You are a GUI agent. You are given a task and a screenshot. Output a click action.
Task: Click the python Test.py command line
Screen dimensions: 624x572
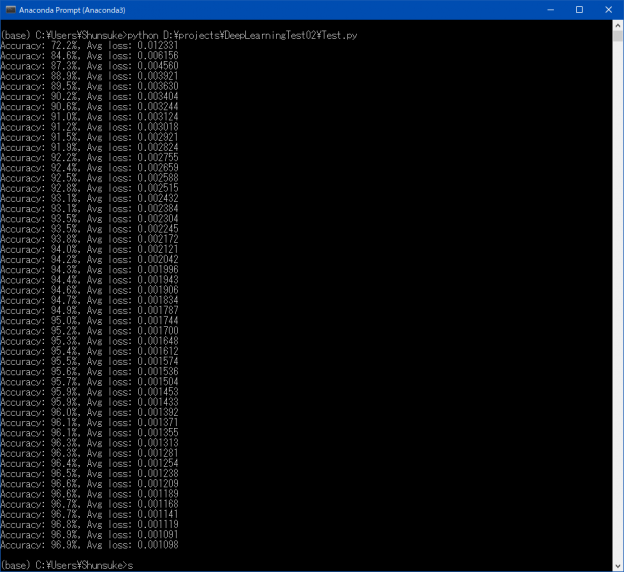[x=180, y=35]
